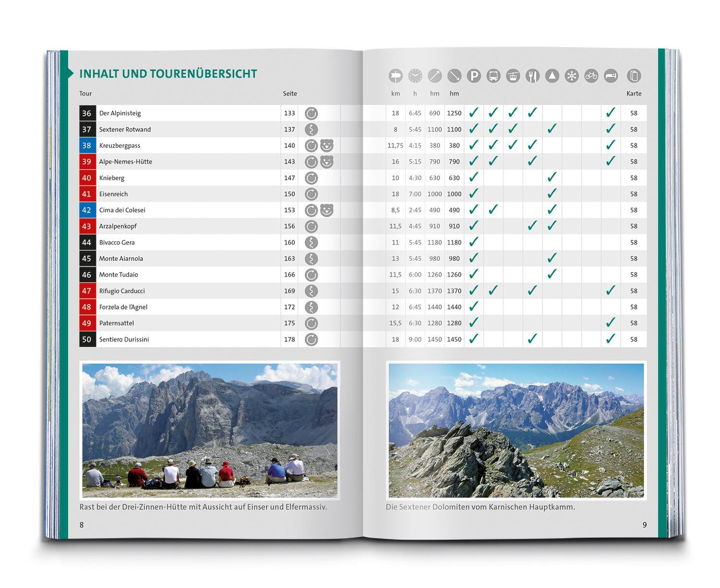
Task: Click the Seite column header
Action: click(x=290, y=94)
